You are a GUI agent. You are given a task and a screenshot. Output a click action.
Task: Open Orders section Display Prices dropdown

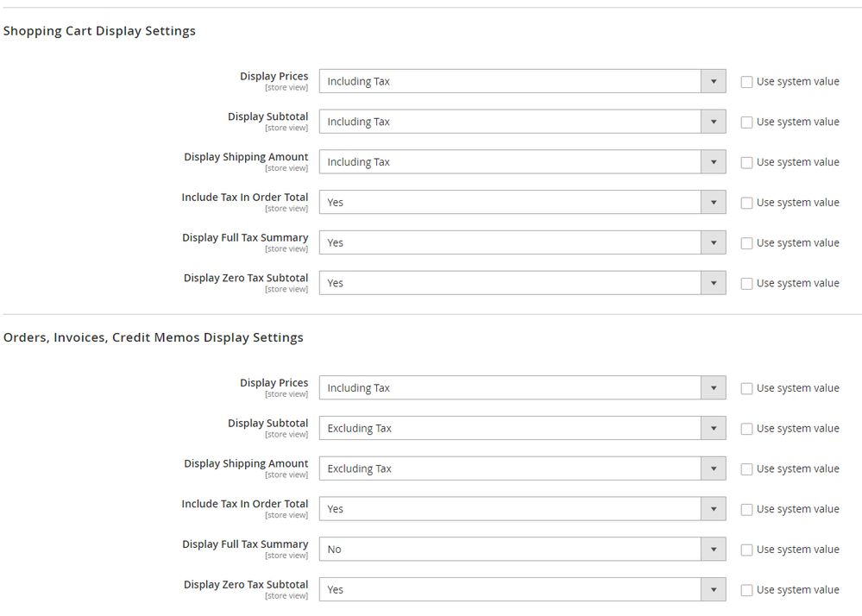click(522, 388)
